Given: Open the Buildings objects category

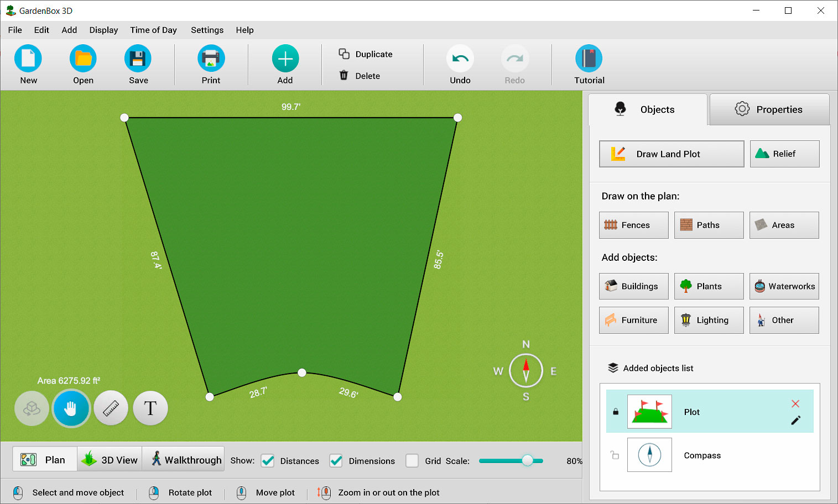Looking at the screenshot, I should coord(633,286).
